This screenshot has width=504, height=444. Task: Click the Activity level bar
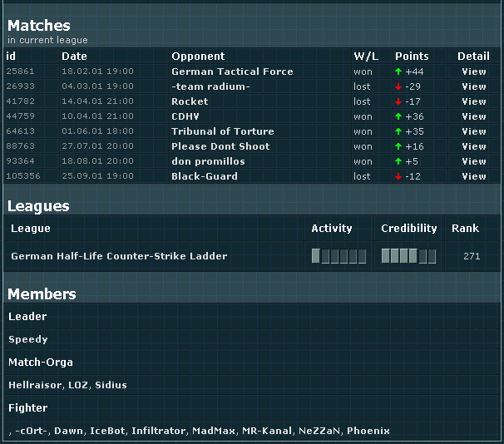pyautogui.click(x=338, y=256)
